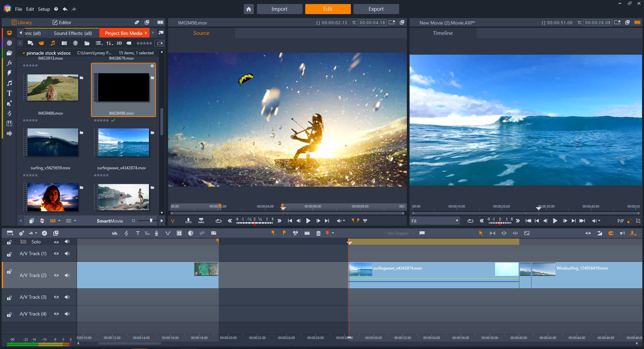
Task: Open the Effects (fx) library category
Action: pos(9,63)
